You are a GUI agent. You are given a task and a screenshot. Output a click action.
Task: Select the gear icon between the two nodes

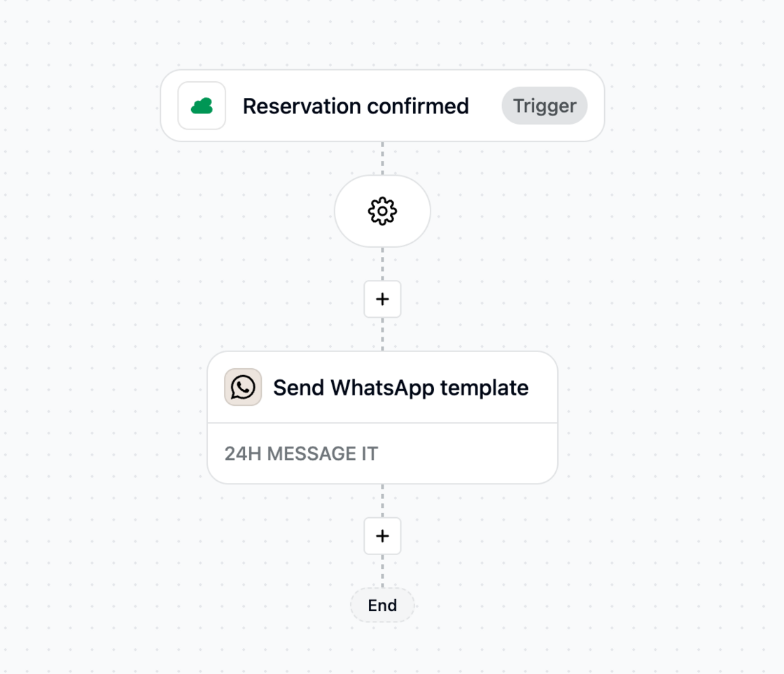pyautogui.click(x=382, y=211)
